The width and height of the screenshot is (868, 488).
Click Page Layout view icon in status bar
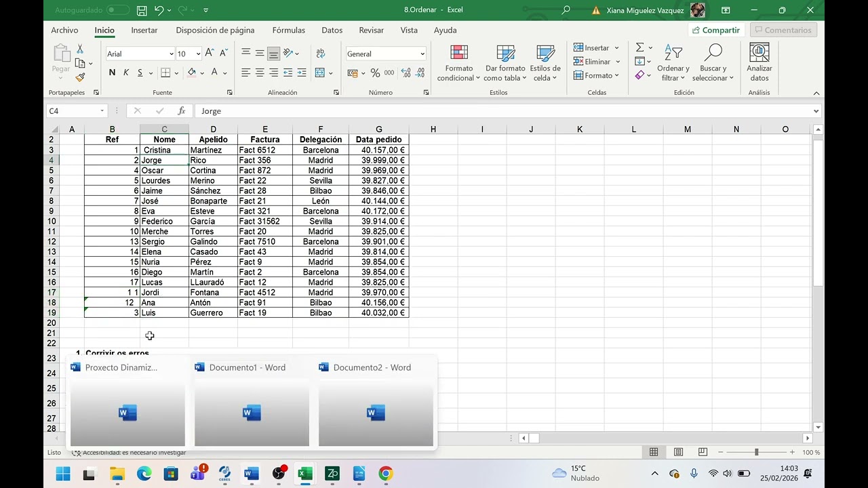click(x=678, y=452)
